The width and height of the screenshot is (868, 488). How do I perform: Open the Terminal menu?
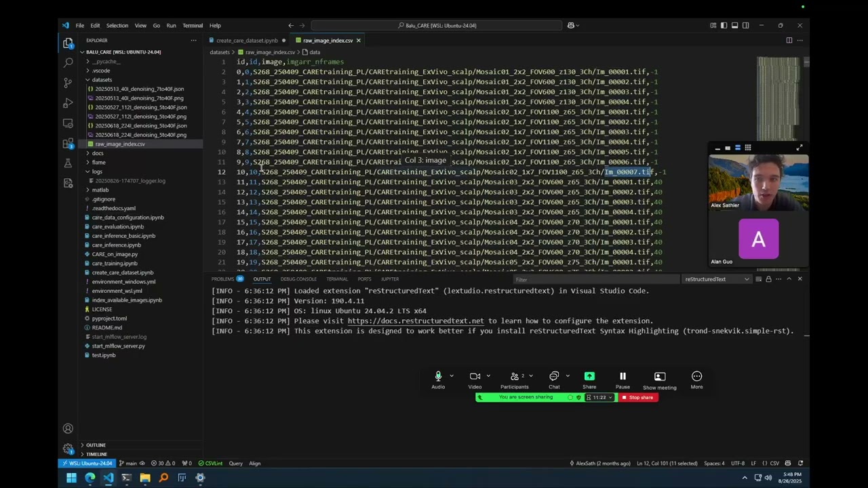[193, 26]
